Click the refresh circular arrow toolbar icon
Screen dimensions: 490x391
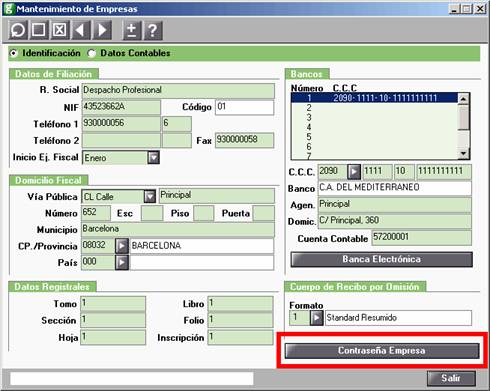click(x=18, y=30)
